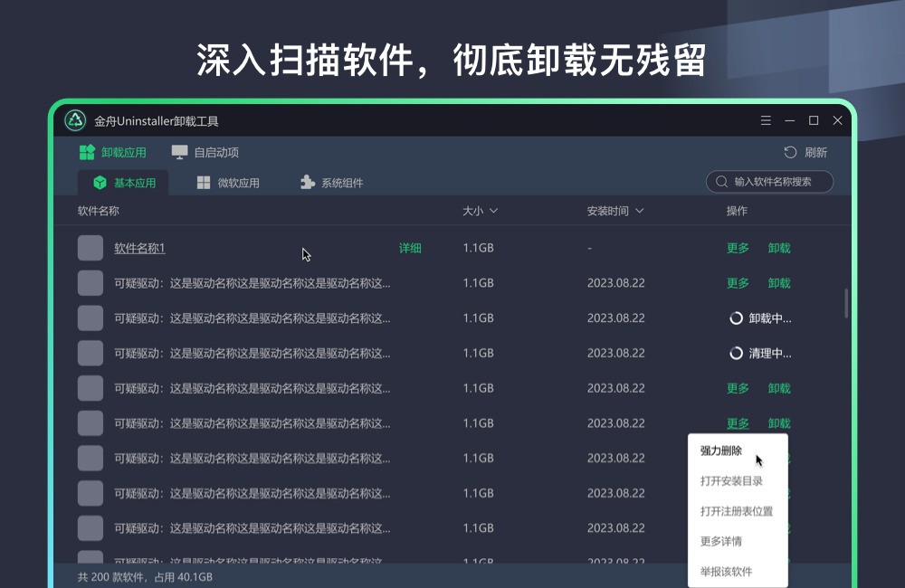Select the 卸载应用 uninstall apps icon
The width and height of the screenshot is (905, 588).
tap(87, 152)
